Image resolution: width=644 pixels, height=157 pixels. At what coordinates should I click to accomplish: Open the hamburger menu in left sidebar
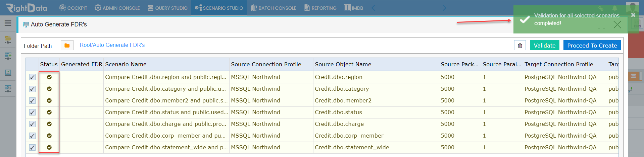8,23
